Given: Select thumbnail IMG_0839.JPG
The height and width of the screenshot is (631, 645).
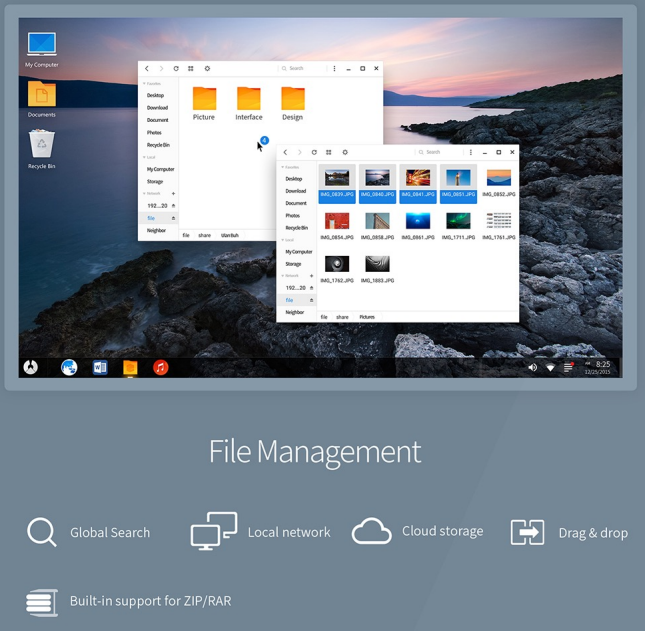Looking at the screenshot, I should (x=337, y=183).
